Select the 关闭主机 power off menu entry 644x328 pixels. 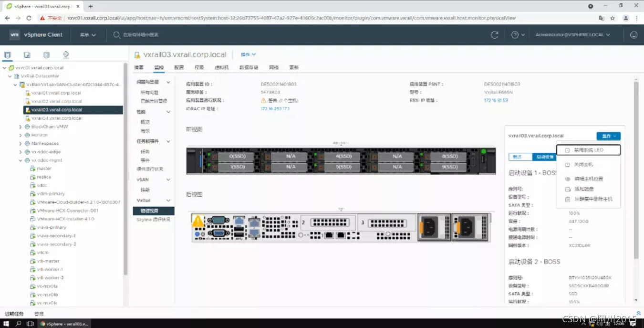point(583,165)
